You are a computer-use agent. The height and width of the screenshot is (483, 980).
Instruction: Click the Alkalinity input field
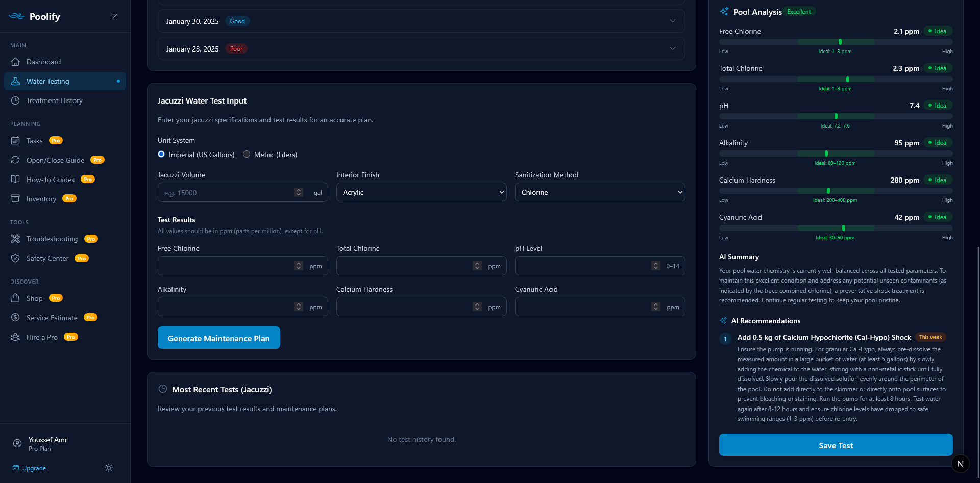coord(243,307)
